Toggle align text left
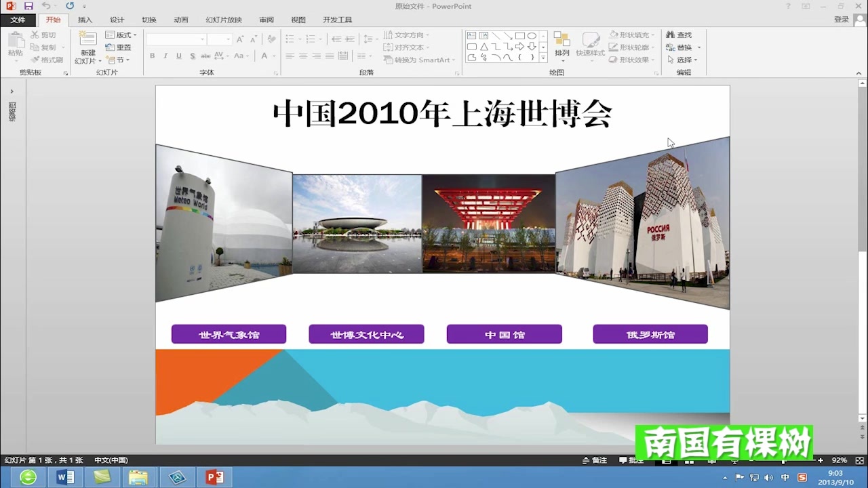The image size is (868, 488). (x=290, y=56)
